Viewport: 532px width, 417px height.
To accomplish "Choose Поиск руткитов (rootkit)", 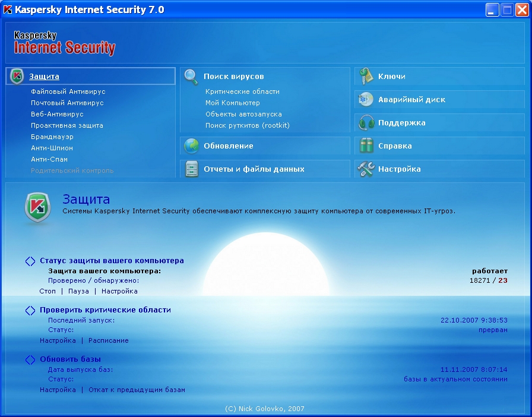I will coord(248,125).
